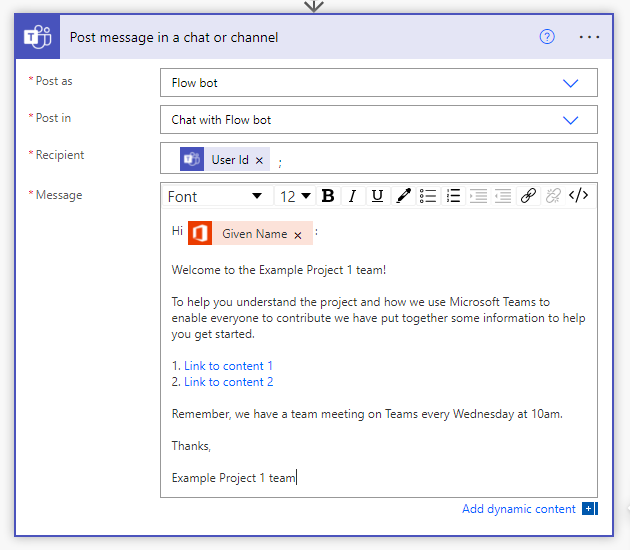Open the three-dots more options menu
630x550 pixels.
(x=589, y=37)
